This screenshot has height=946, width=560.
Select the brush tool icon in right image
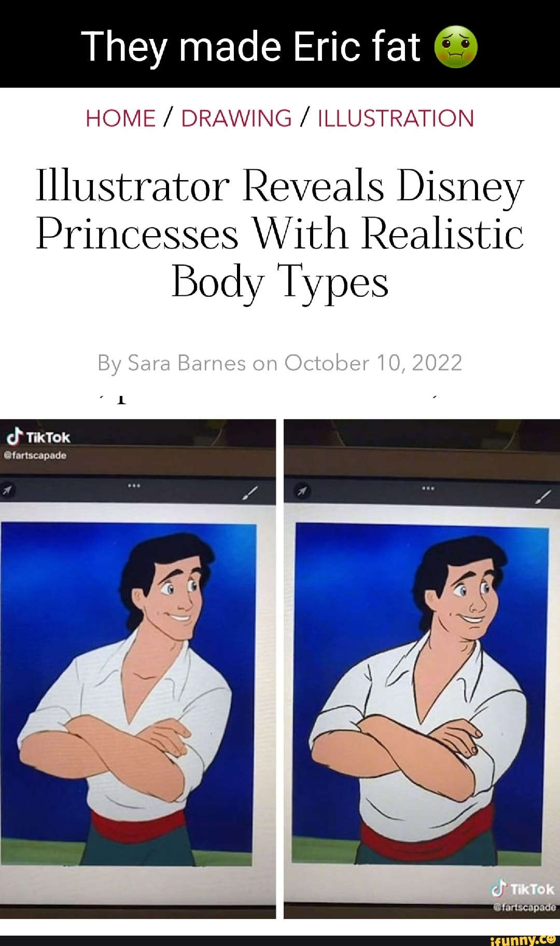[544, 497]
